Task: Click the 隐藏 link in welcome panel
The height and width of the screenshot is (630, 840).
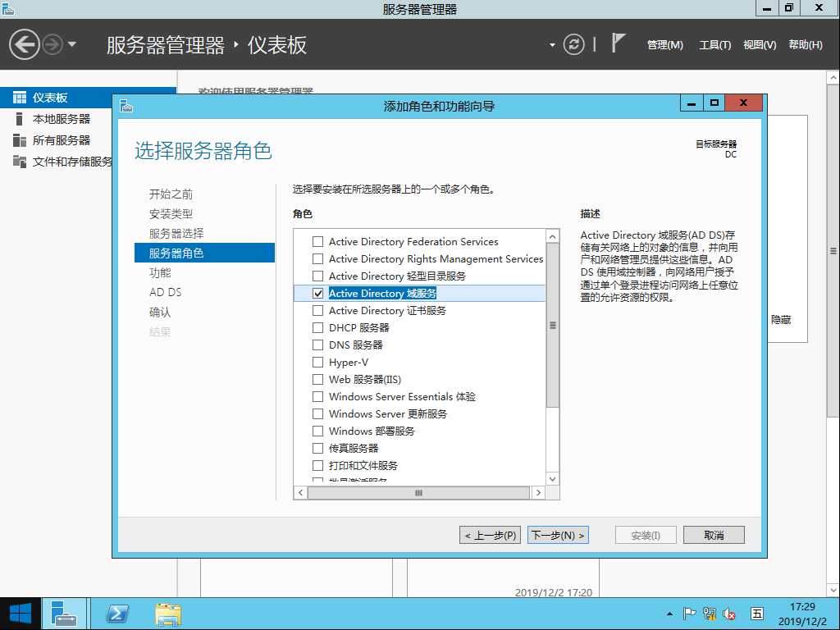Action: 781,320
